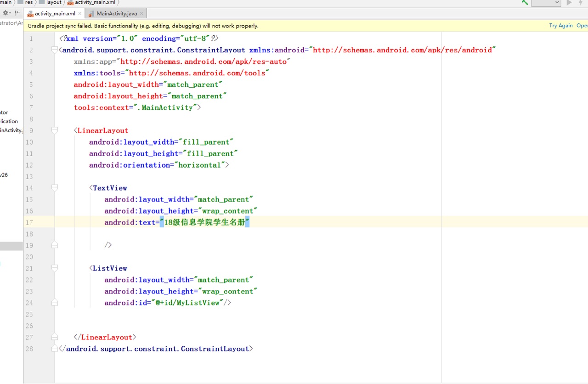Click the android:text Chinese string value

click(x=204, y=222)
